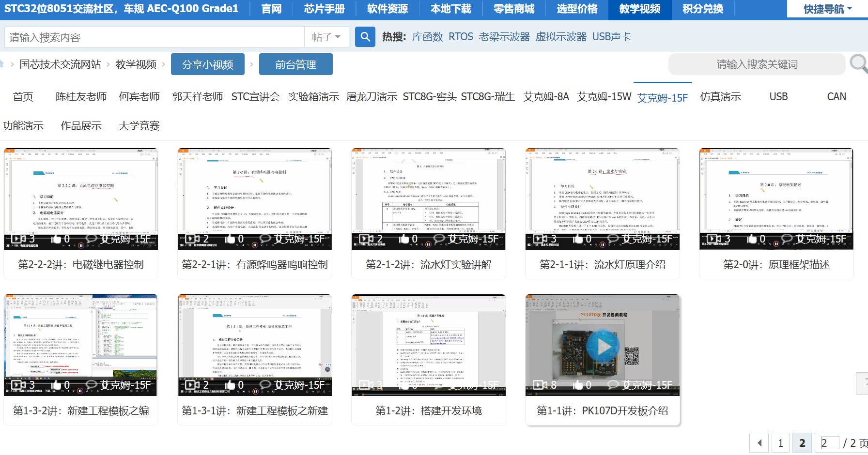The height and width of the screenshot is (455, 868).
Task: Click the previous page arrow in pagination
Action: 759,443
